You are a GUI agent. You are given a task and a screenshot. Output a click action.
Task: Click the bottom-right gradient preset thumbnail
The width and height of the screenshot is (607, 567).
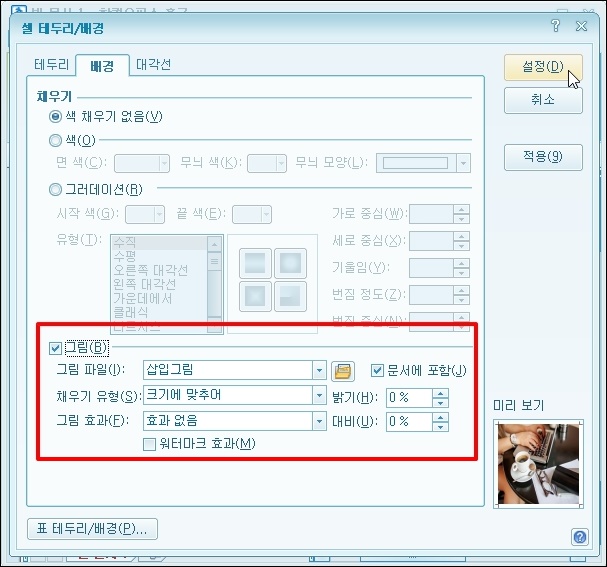point(290,296)
